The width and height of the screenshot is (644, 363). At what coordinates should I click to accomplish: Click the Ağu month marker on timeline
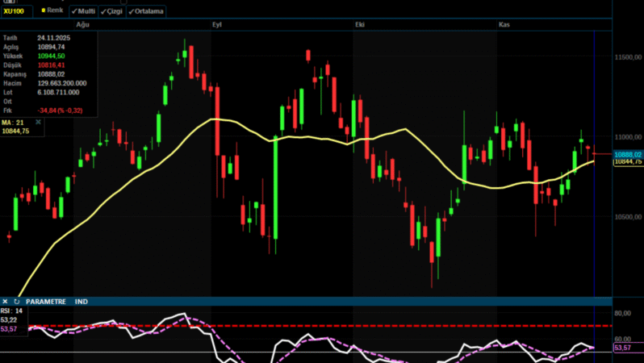click(82, 26)
